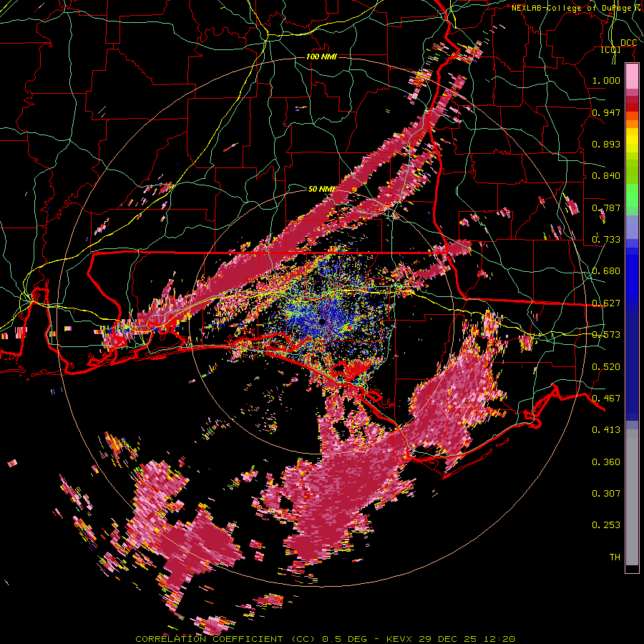This screenshot has height=644, width=644.
Task: Click the light pink top segment of color bar
Action: pyautogui.click(x=632, y=76)
